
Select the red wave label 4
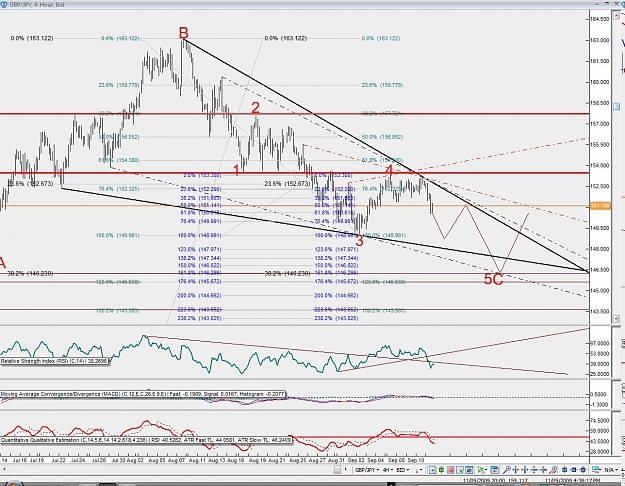coord(389,171)
